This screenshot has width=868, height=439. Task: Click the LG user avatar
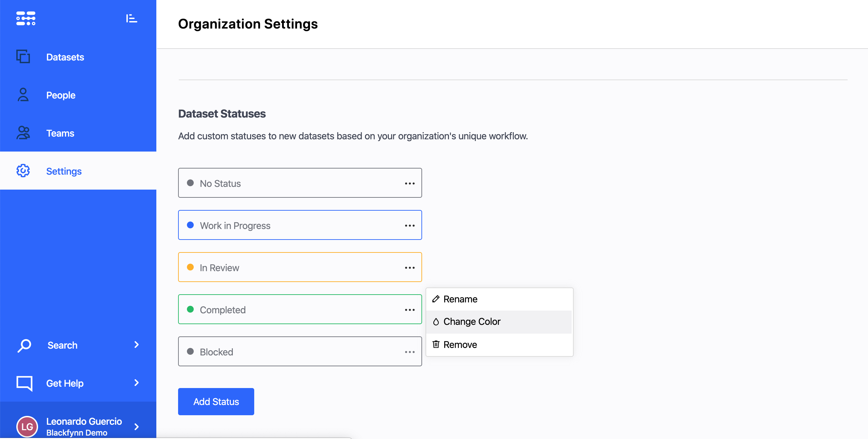point(27,427)
